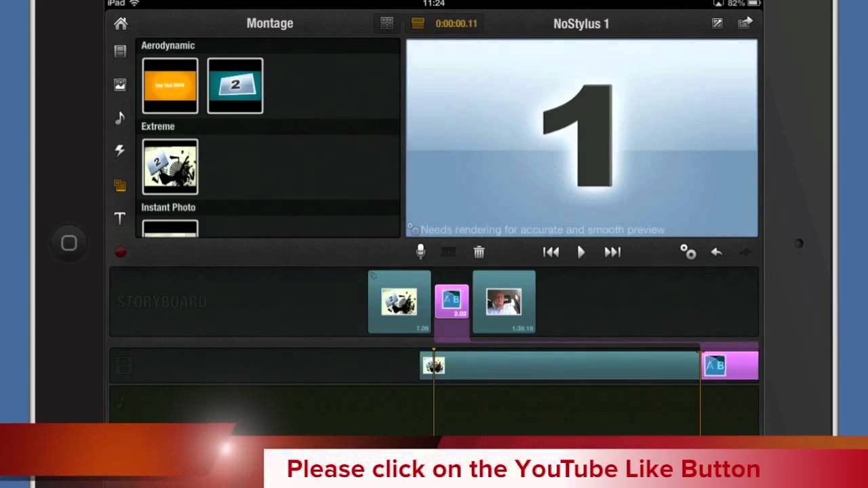Tap the Extreme category heading
This screenshot has width=868, height=488.
[x=158, y=126]
